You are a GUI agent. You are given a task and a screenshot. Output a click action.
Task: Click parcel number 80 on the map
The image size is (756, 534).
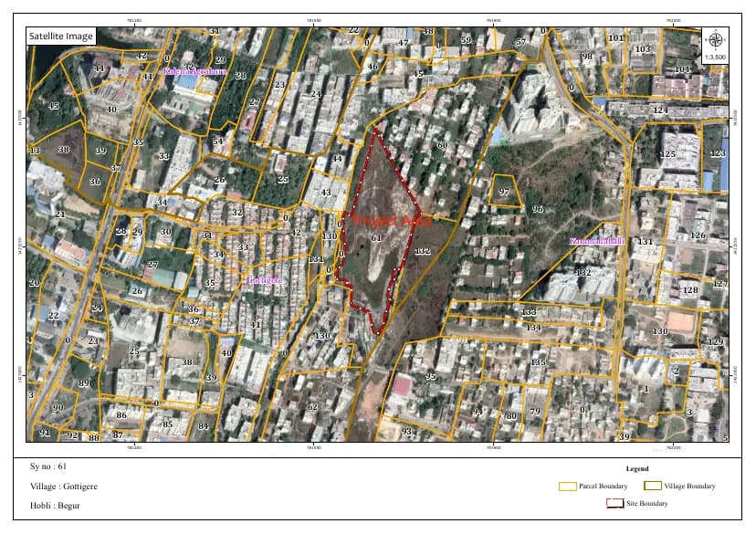tap(511, 415)
